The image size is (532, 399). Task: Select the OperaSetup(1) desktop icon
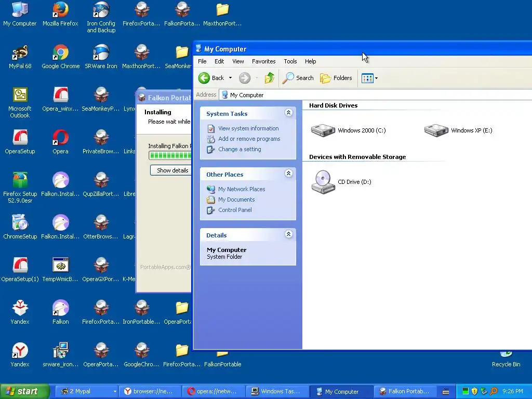[20, 270]
